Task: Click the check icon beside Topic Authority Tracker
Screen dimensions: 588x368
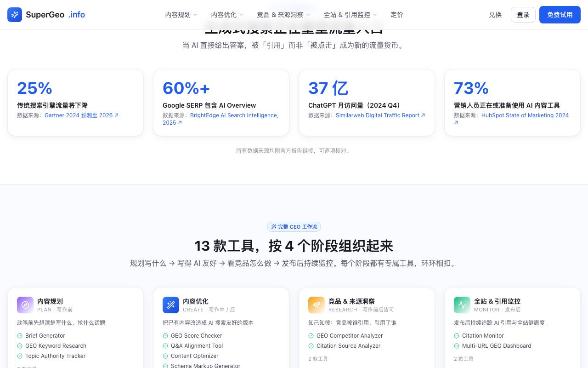Action: [x=20, y=356]
